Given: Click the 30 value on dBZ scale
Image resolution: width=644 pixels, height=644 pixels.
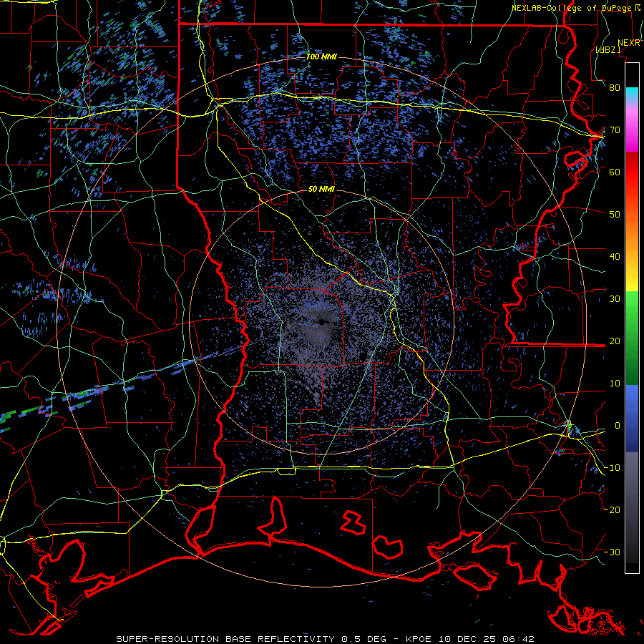Looking at the screenshot, I should pos(615,299).
